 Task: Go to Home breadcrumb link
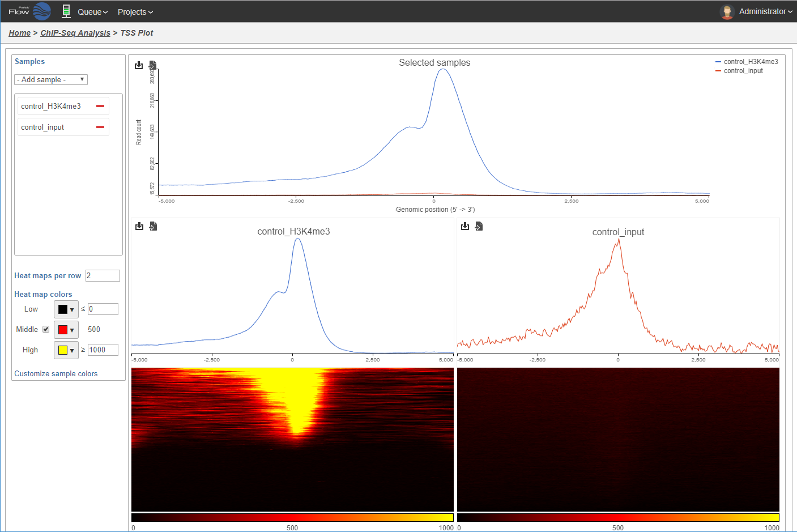pos(20,33)
